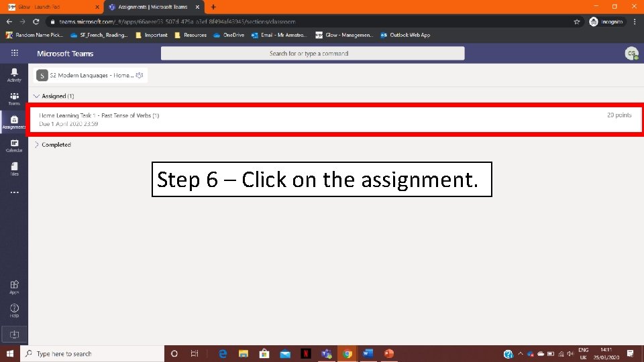Open the Chrome three-dot menu

pos(635,21)
